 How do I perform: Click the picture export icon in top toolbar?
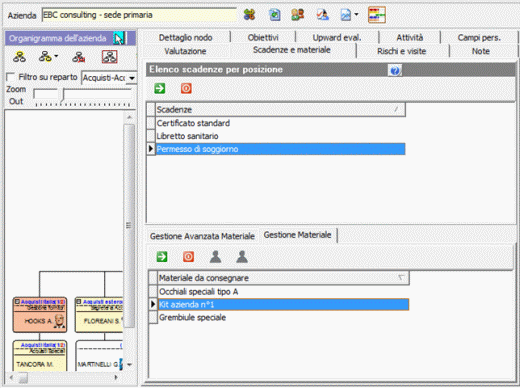click(x=346, y=15)
